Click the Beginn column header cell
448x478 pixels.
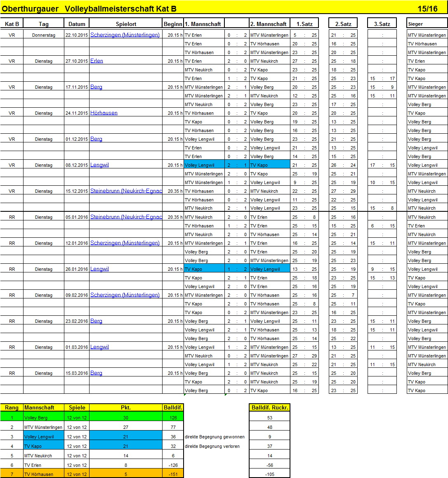pyautogui.click(x=173, y=24)
